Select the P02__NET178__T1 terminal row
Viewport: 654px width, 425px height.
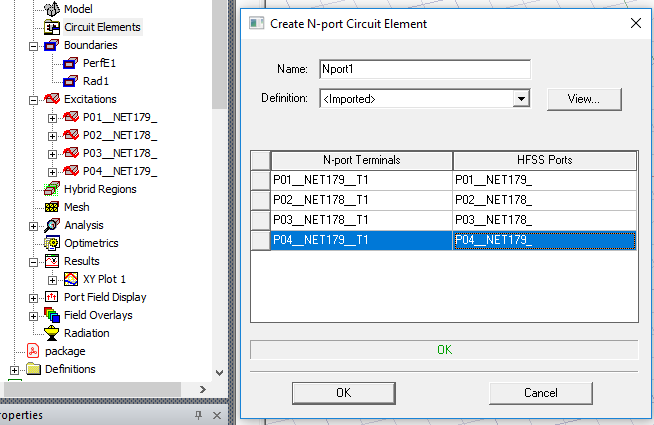361,200
